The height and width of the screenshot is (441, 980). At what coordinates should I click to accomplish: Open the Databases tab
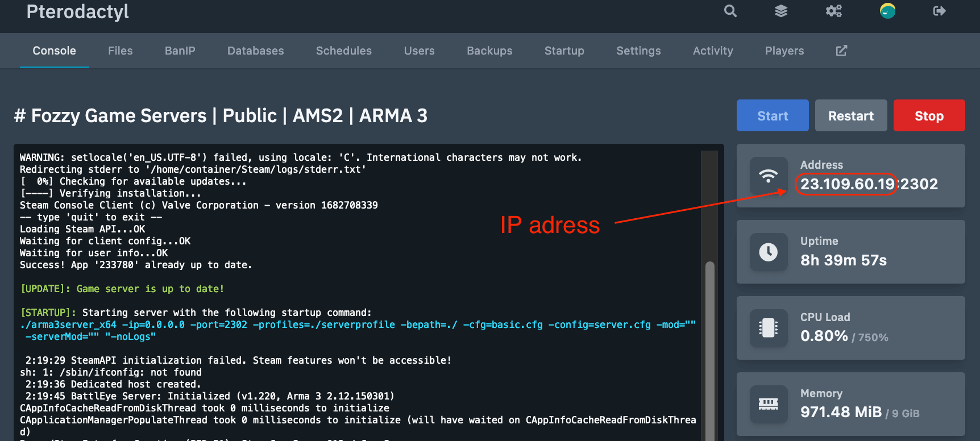pos(256,51)
